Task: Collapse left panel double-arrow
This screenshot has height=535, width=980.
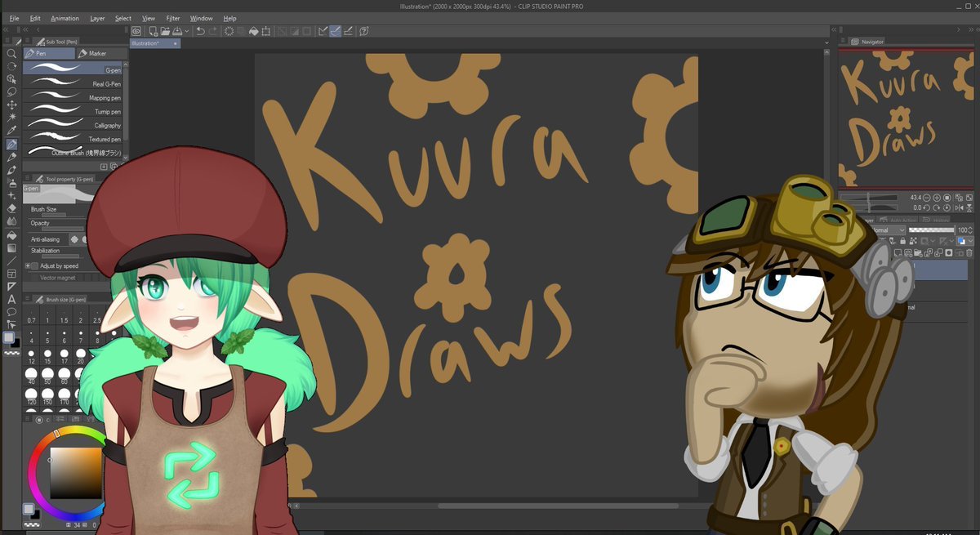Action: click(x=7, y=29)
